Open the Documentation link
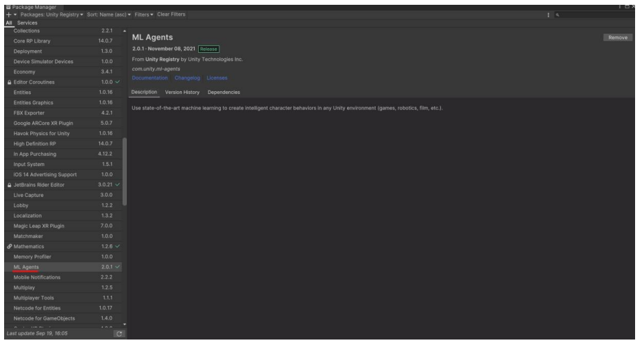Screen dimensions: 644x345 [150, 78]
